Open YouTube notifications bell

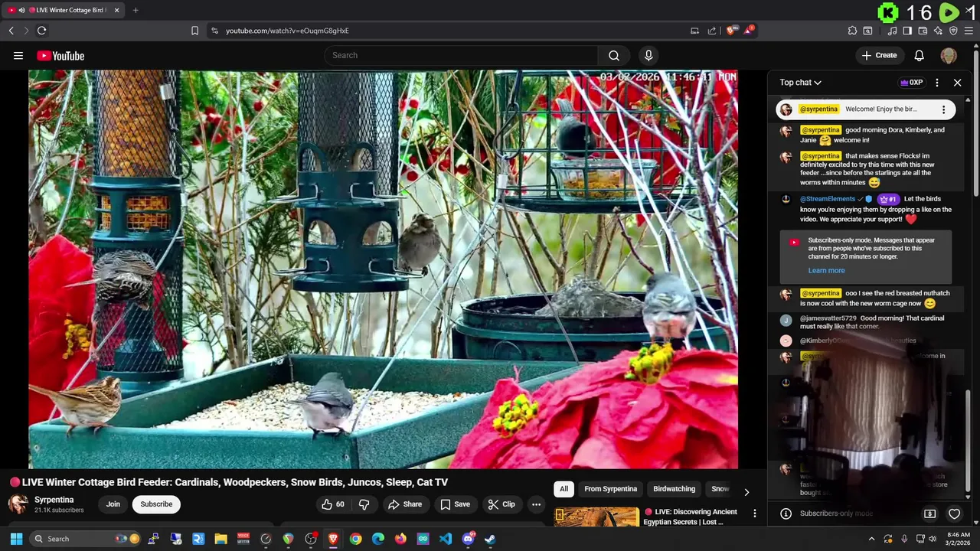[920, 55]
